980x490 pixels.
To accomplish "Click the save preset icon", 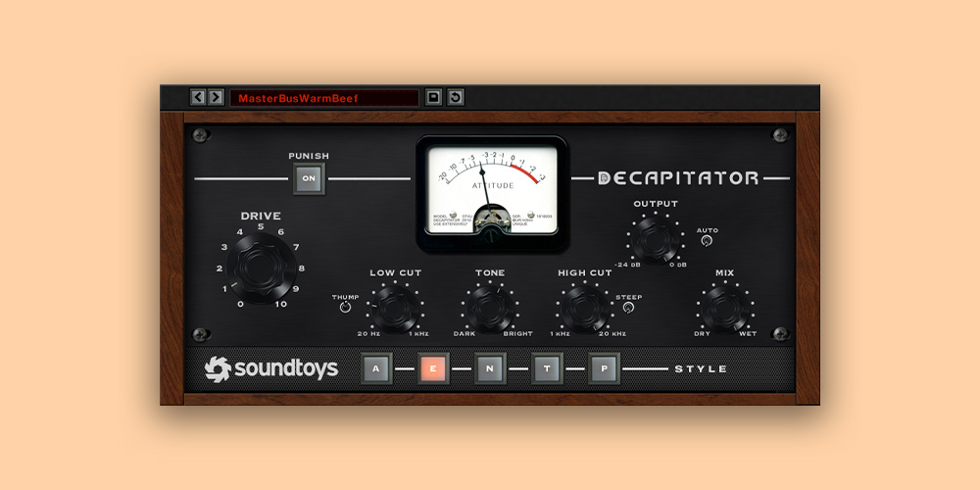I will pyautogui.click(x=434, y=97).
